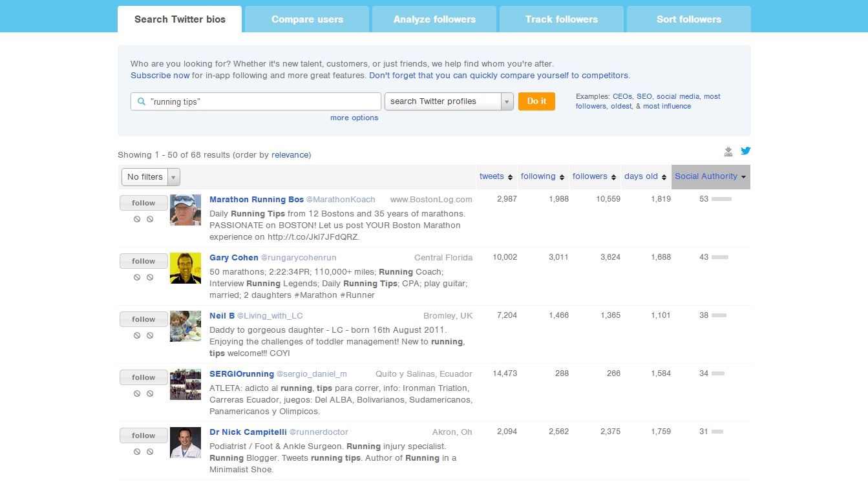The image size is (868, 482).
Task: Click the search box containing "running tips"
Action: tap(256, 101)
